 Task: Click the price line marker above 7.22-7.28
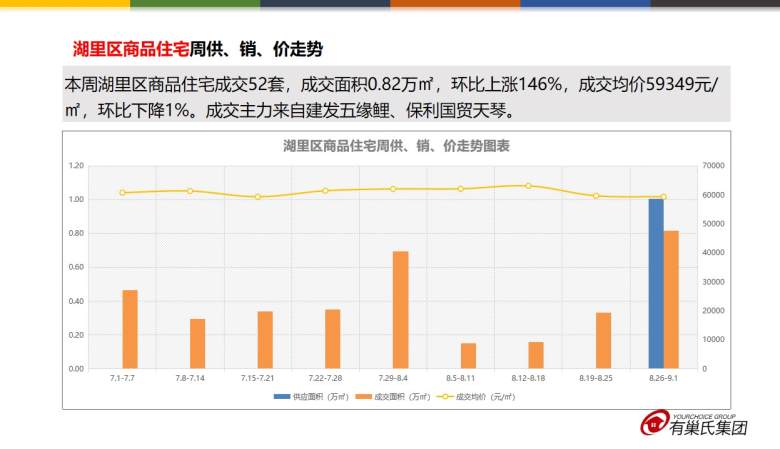[x=325, y=190]
